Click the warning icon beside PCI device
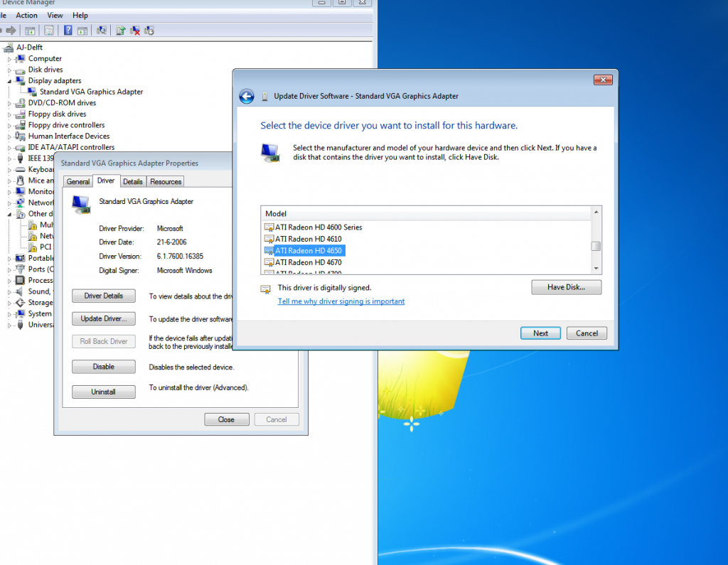The image size is (728, 565). pyautogui.click(x=33, y=247)
